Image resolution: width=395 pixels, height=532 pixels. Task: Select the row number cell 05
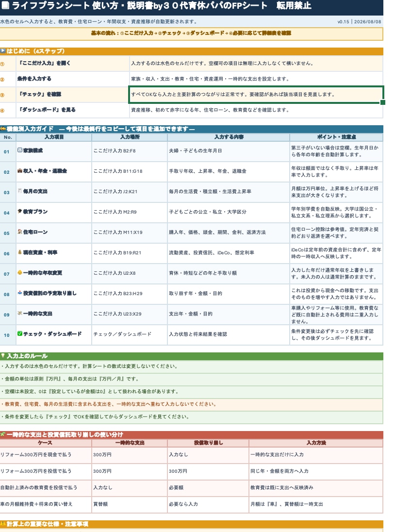tap(8, 233)
